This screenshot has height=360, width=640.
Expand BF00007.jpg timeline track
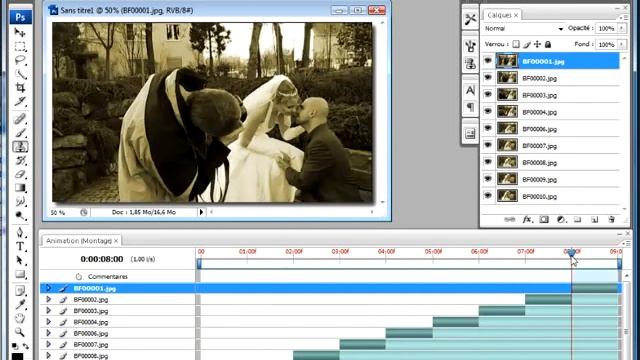point(49,344)
